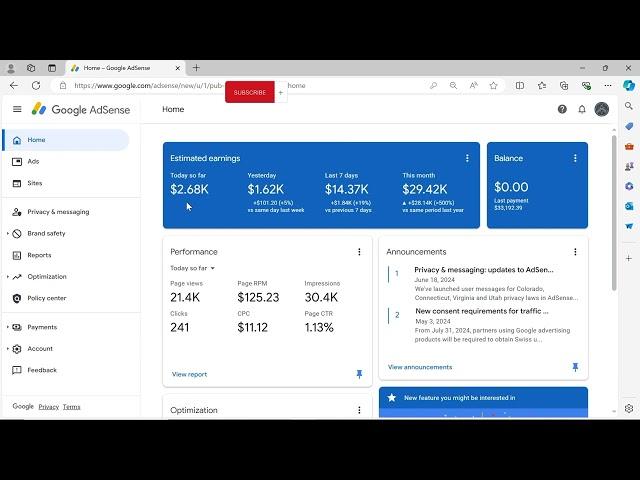Image resolution: width=640 pixels, height=480 pixels.
Task: Unpin the Performance card
Action: (x=359, y=374)
